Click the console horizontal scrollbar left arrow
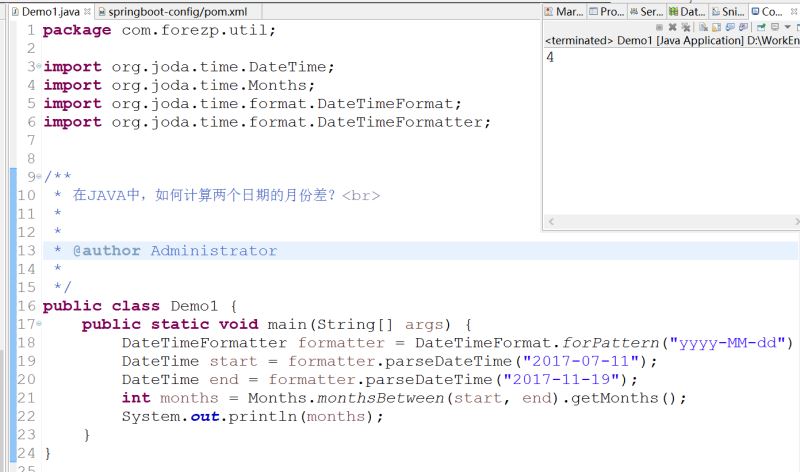The width and height of the screenshot is (800, 472). (x=551, y=221)
